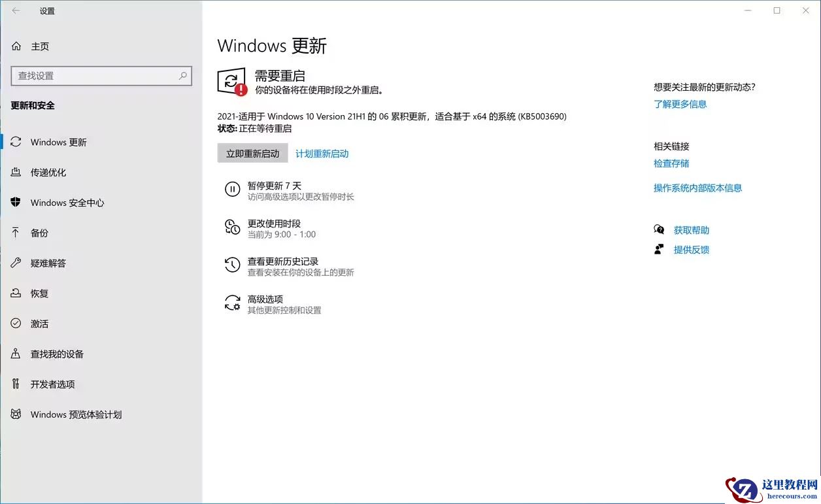
Task: Click 了解更多信息 link
Action: tap(680, 103)
